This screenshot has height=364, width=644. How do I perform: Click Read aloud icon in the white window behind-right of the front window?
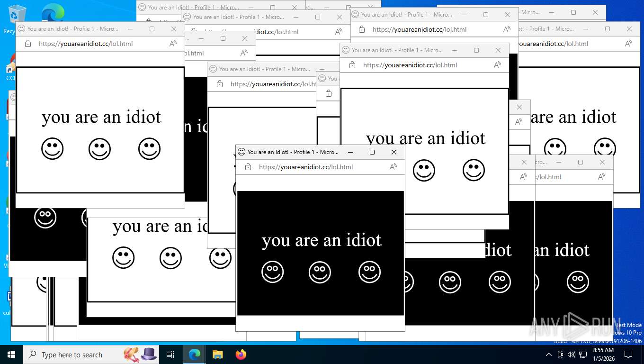pos(497,65)
